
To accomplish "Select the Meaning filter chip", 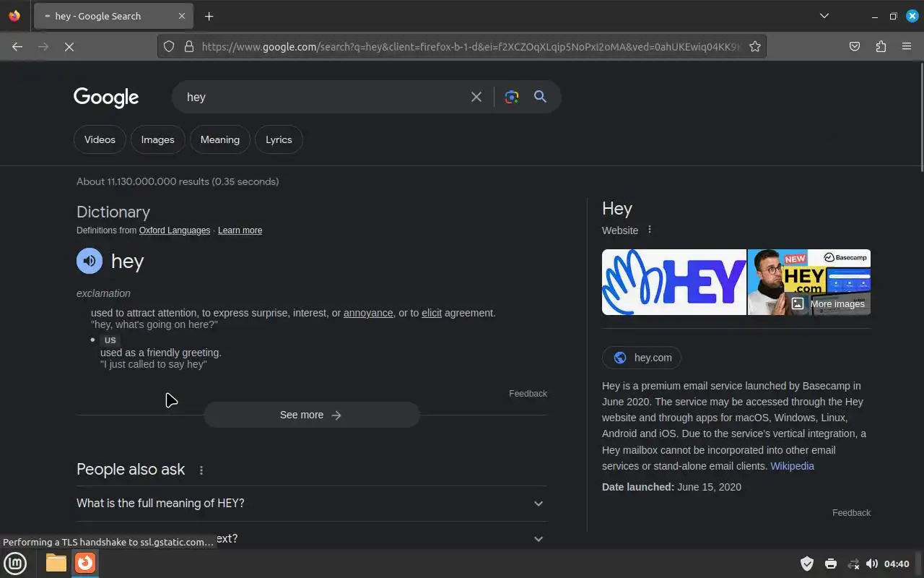I will point(220,139).
